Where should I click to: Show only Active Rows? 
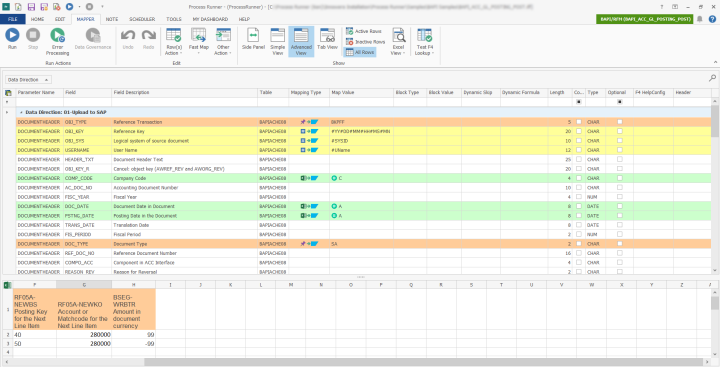pyautogui.click(x=364, y=31)
